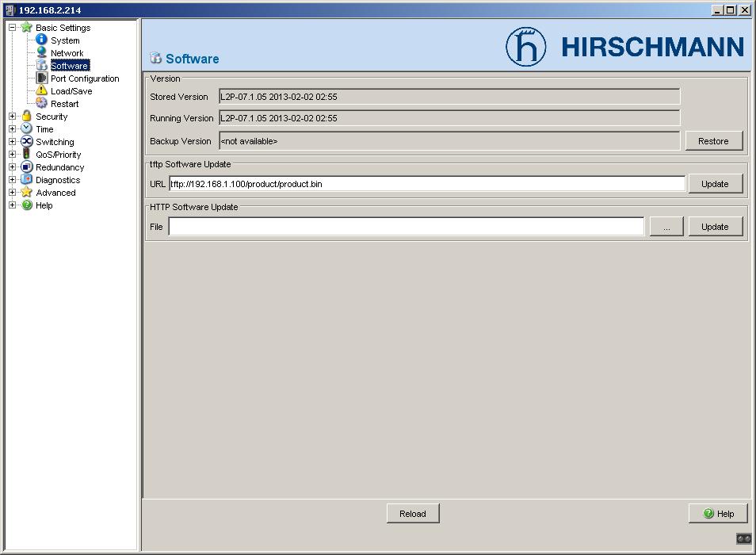Click the Network globe icon
The image size is (756, 555).
pos(42,52)
